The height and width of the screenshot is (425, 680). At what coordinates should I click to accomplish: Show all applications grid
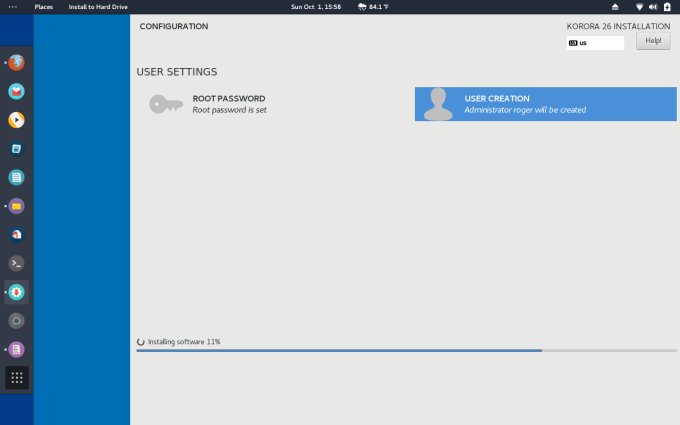coord(17,378)
